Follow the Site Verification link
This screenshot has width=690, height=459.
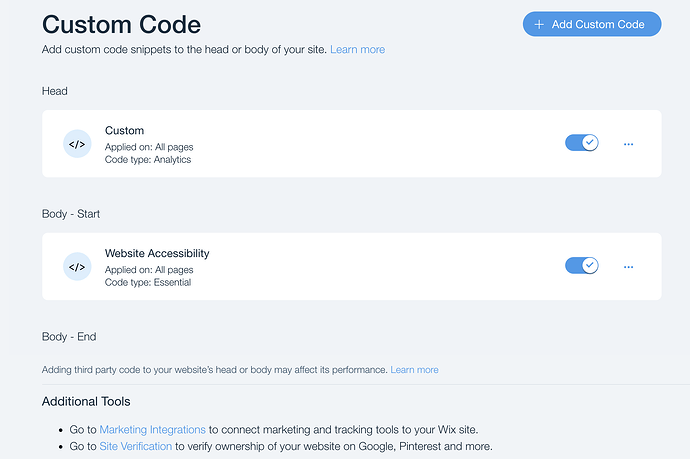click(136, 446)
